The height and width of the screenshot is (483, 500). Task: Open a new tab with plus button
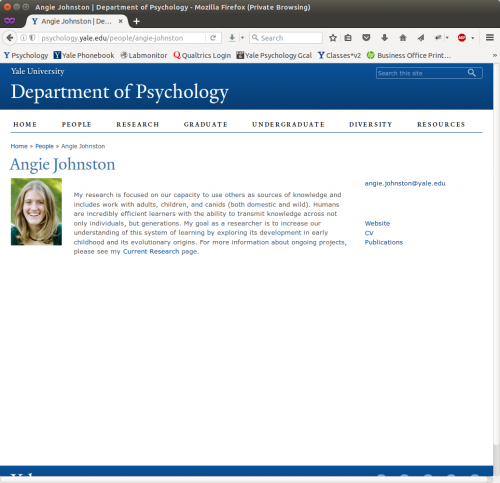point(136,21)
